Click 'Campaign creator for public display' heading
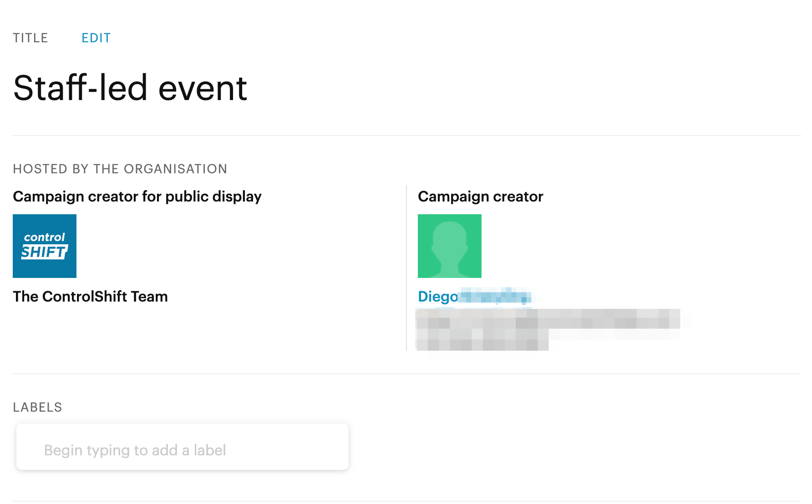The width and height of the screenshot is (812, 504). (x=137, y=197)
